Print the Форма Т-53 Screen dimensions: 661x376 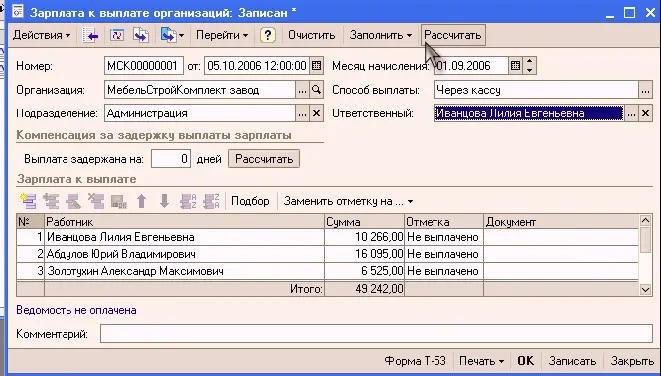[415, 361]
